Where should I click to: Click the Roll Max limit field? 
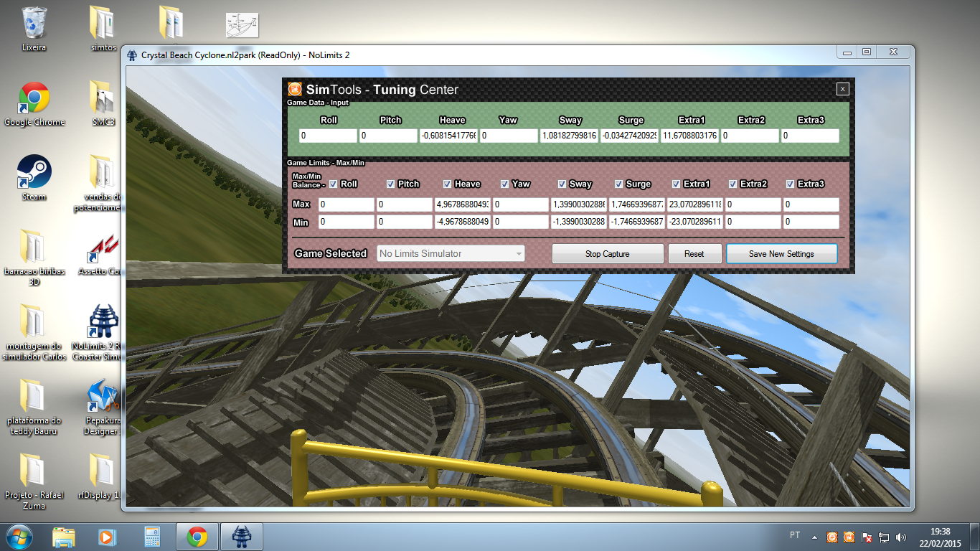pyautogui.click(x=346, y=204)
